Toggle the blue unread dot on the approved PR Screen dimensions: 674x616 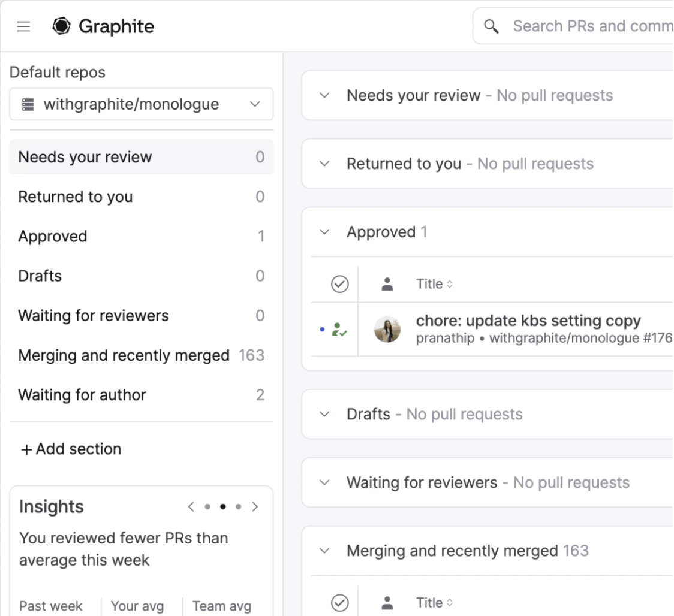click(322, 330)
